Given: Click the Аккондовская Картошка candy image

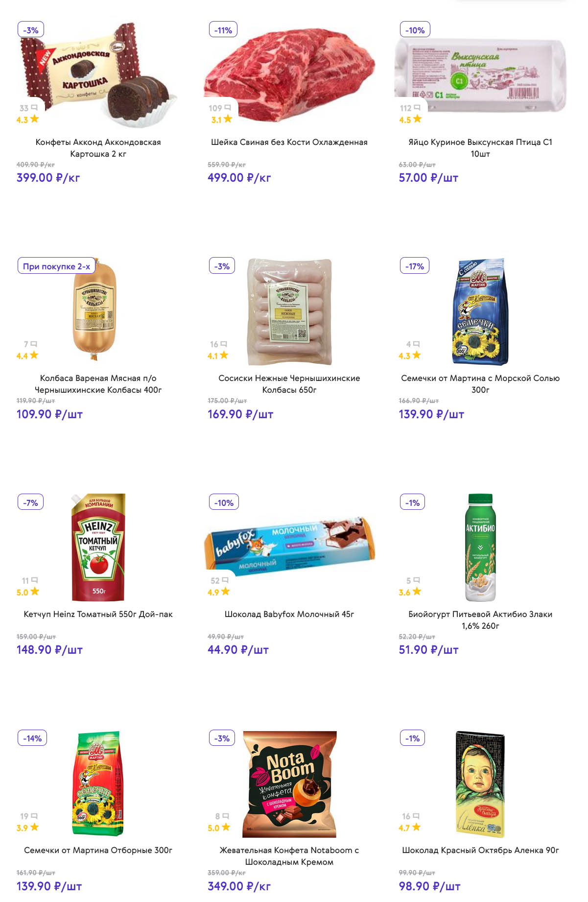Looking at the screenshot, I should coord(98,73).
